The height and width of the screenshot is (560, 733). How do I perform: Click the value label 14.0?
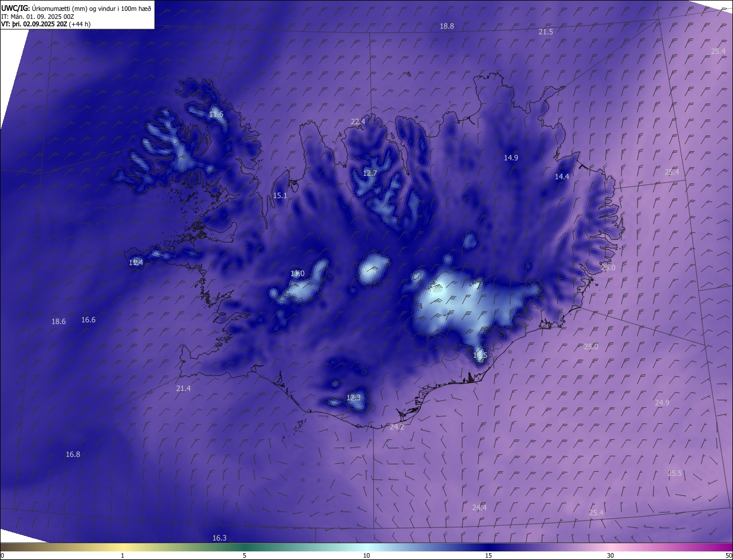297,274
